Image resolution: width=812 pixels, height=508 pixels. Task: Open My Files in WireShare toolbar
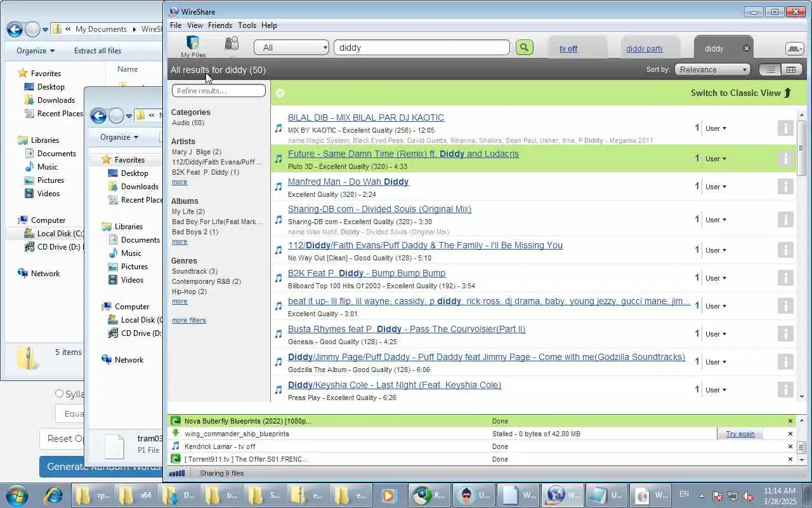click(x=193, y=47)
